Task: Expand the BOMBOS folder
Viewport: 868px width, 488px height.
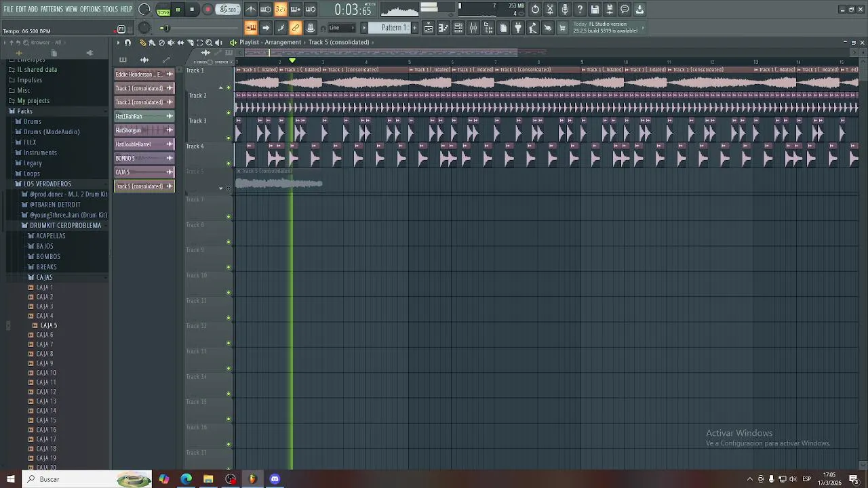Action: (x=48, y=256)
